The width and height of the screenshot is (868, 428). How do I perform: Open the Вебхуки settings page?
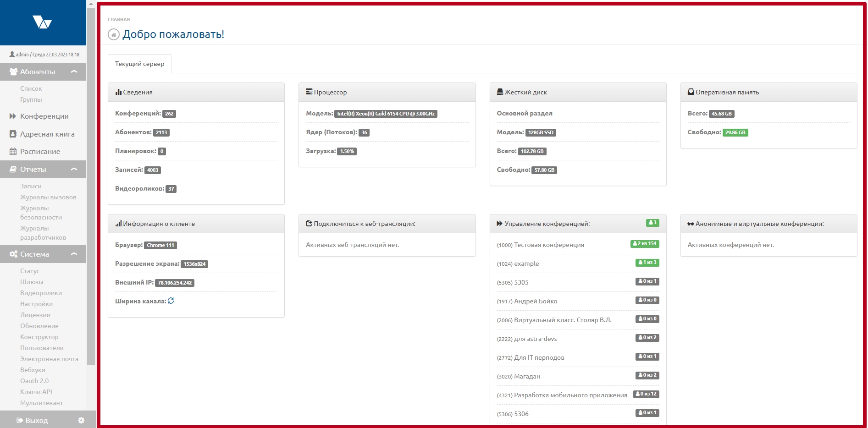[33, 370]
